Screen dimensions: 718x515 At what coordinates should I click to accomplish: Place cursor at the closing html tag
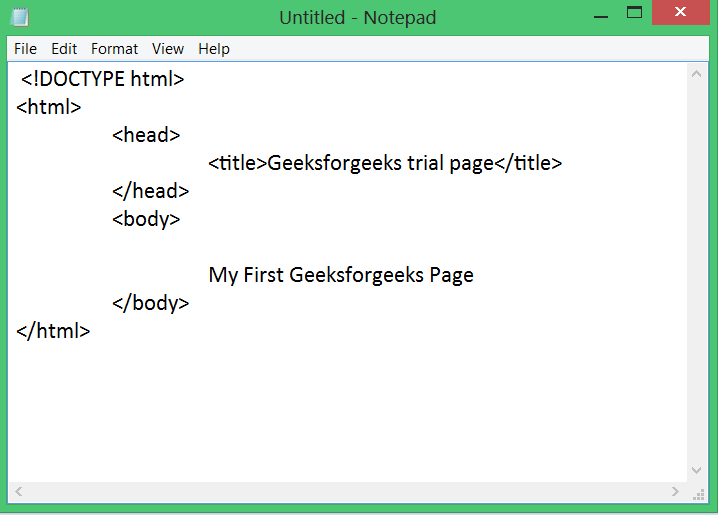(53, 331)
